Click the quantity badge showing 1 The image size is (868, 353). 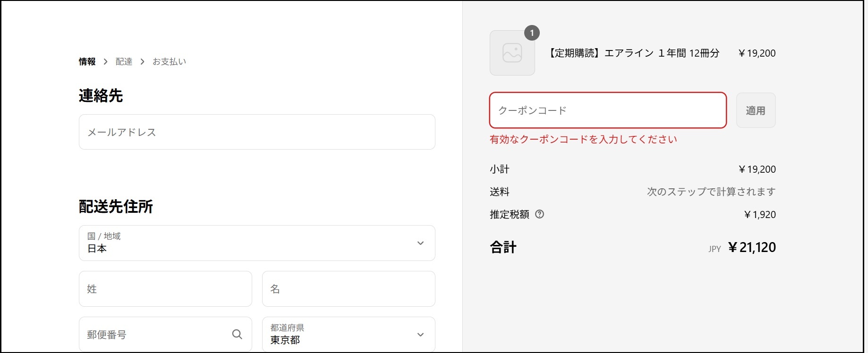(x=532, y=33)
